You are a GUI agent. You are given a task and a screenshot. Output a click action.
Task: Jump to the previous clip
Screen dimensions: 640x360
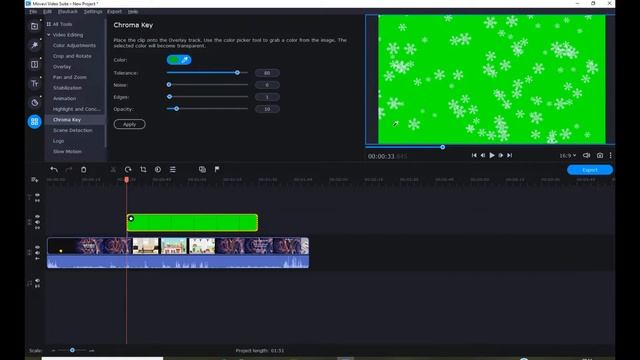[x=474, y=156]
